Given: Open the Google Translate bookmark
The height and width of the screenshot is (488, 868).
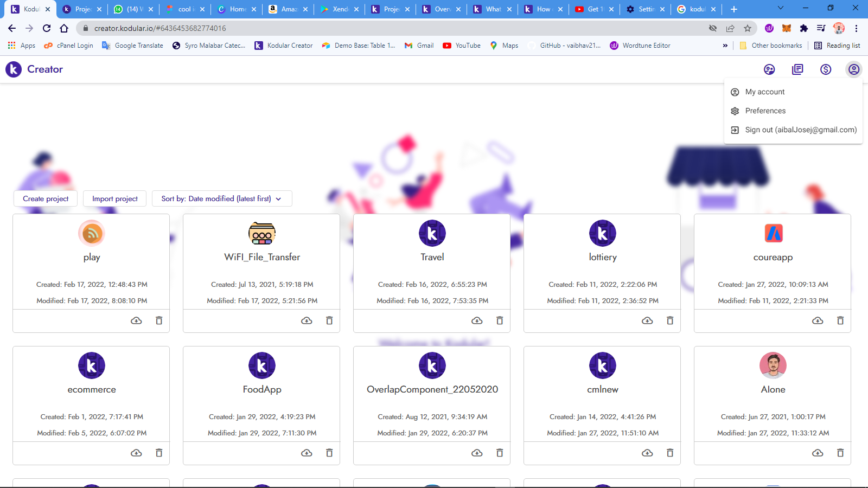Looking at the screenshot, I should click(x=133, y=46).
